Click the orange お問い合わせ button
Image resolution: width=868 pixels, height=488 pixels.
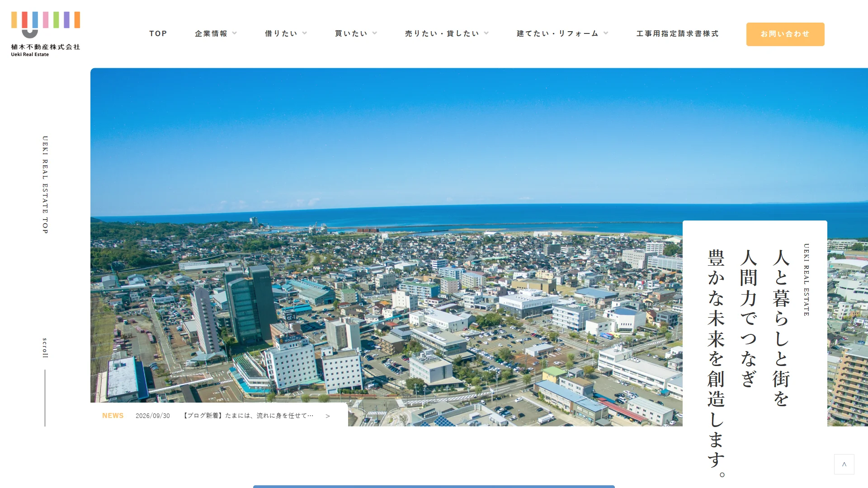pos(785,34)
